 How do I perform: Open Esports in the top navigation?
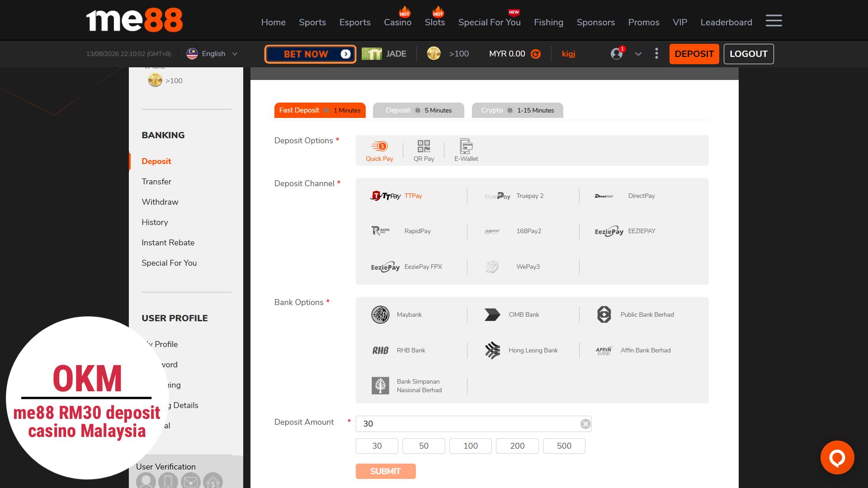pos(355,22)
